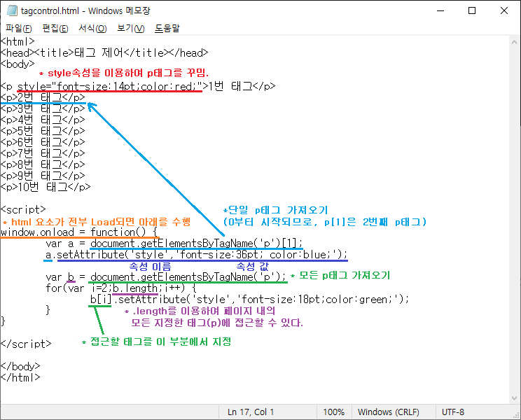Click the window title 'tagcontrol.html - Windows 메모장'
This screenshot has height=420, width=521.
85,10
